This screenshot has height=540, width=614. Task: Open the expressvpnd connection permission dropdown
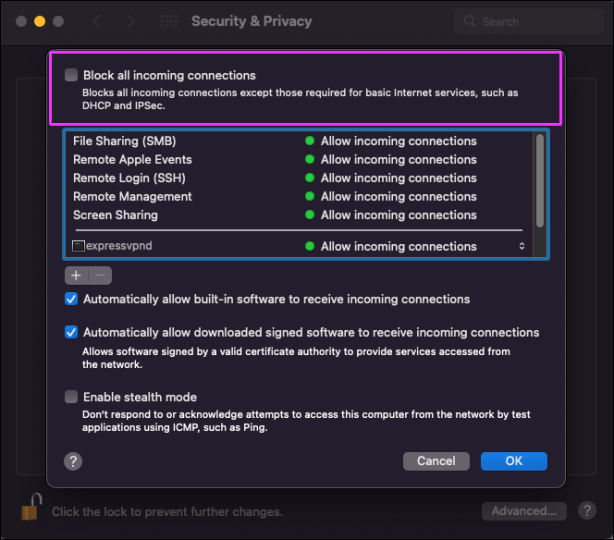521,246
